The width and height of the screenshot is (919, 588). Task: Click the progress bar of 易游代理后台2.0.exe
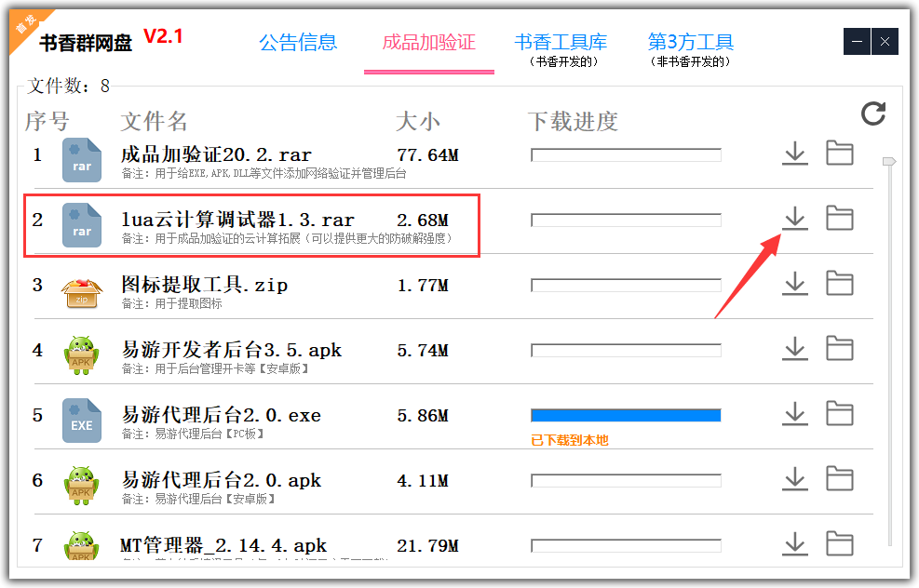coord(625,414)
